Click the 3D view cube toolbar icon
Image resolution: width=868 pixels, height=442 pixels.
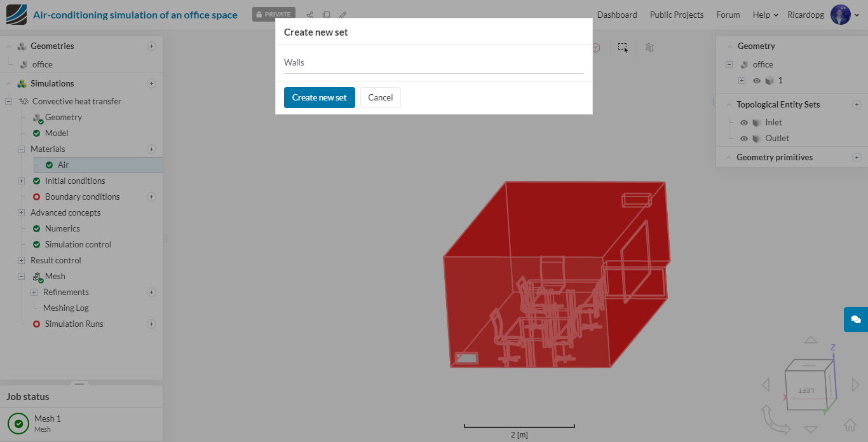click(x=596, y=47)
